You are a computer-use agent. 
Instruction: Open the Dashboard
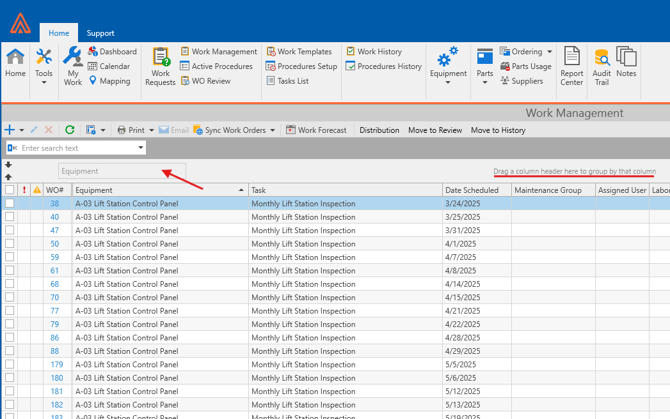(112, 52)
